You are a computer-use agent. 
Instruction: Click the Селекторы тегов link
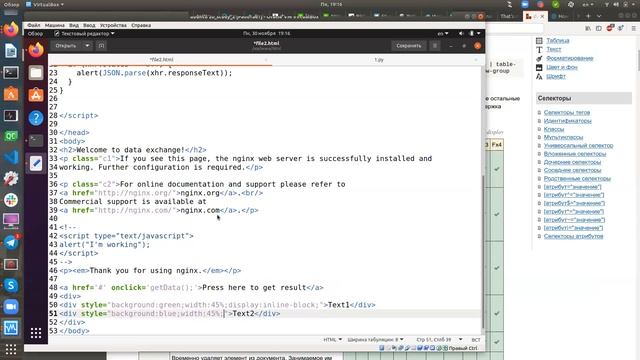[x=567, y=112]
